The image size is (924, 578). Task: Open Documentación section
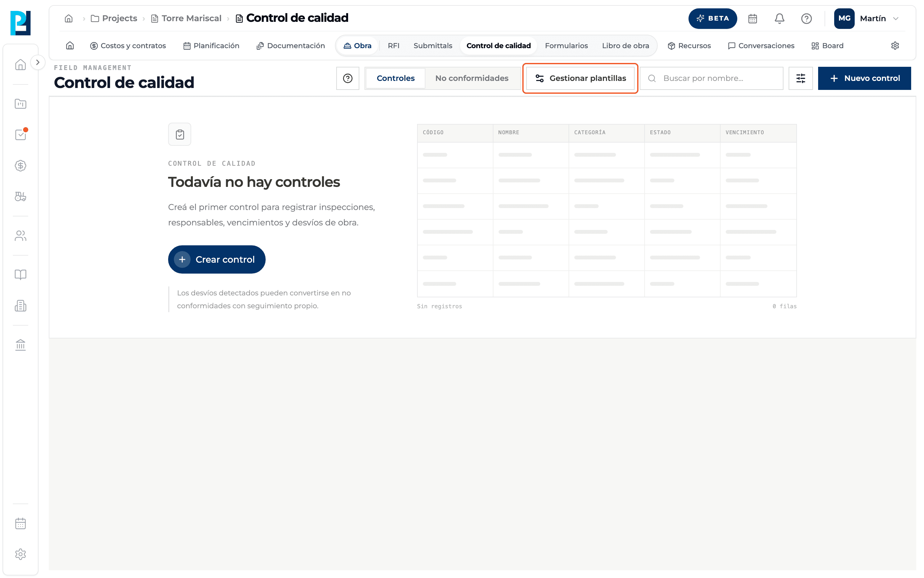coord(291,46)
